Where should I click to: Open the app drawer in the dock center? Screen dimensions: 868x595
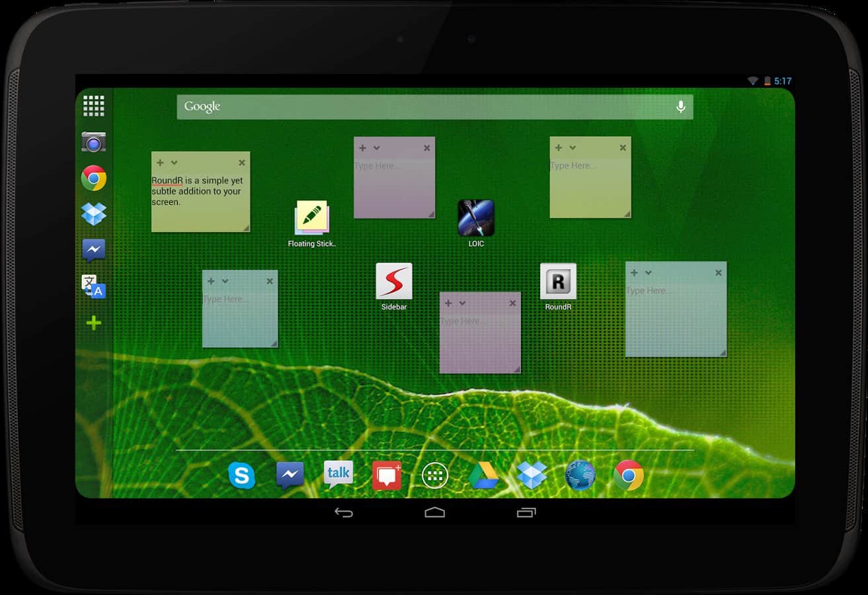(435, 475)
